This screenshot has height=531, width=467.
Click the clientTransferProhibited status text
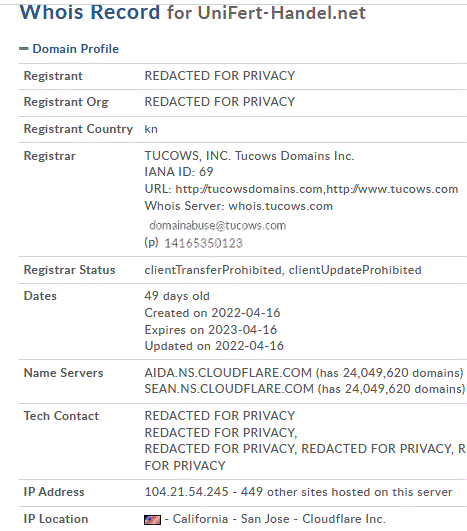(213, 270)
